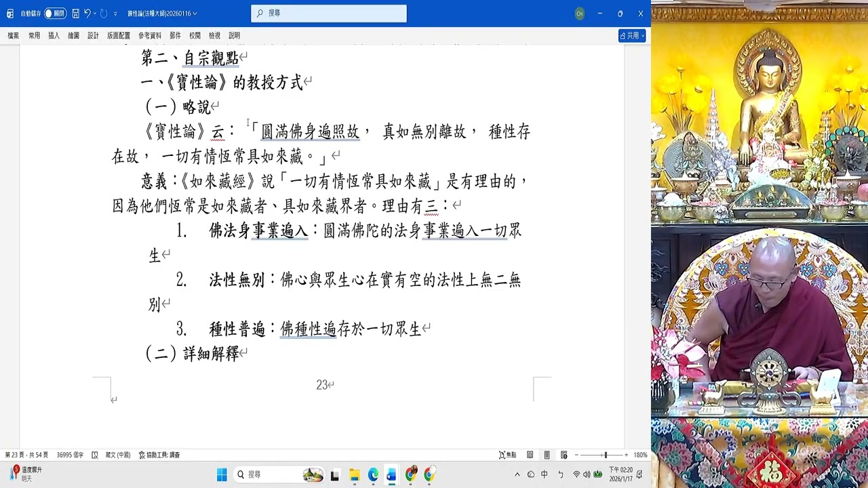Click the language 藏文 (中國) status entry
The height and width of the screenshot is (488, 868).
pyautogui.click(x=118, y=455)
